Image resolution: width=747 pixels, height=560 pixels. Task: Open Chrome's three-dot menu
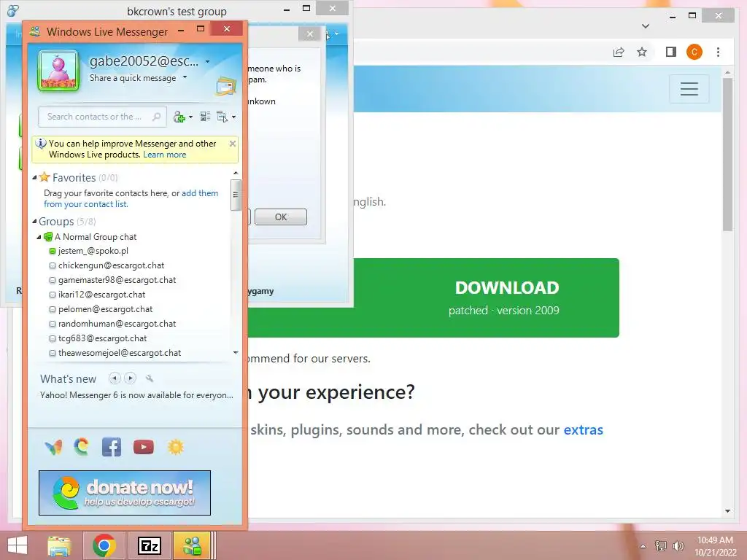click(x=718, y=52)
